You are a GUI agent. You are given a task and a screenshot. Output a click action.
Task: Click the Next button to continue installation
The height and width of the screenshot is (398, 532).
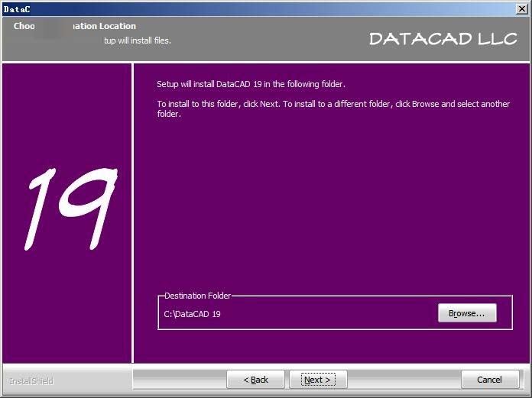[318, 380]
